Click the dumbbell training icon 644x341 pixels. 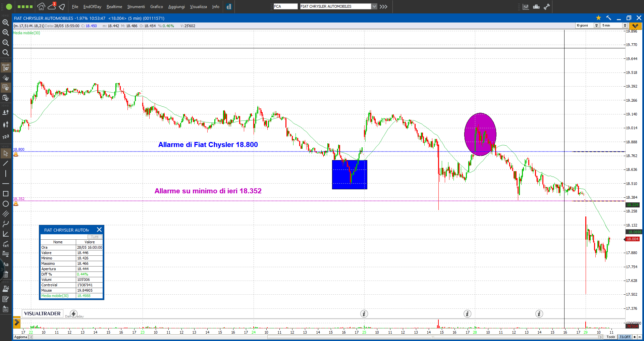tap(547, 6)
